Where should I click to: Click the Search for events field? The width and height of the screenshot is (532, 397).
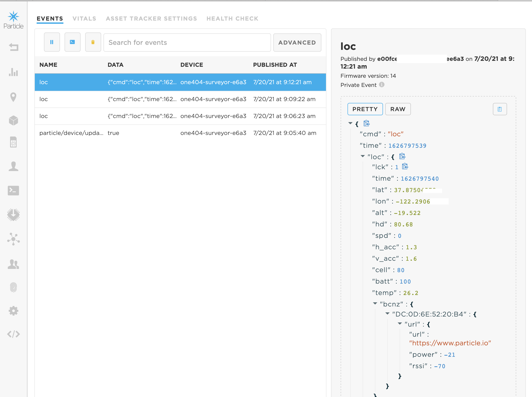click(x=187, y=43)
